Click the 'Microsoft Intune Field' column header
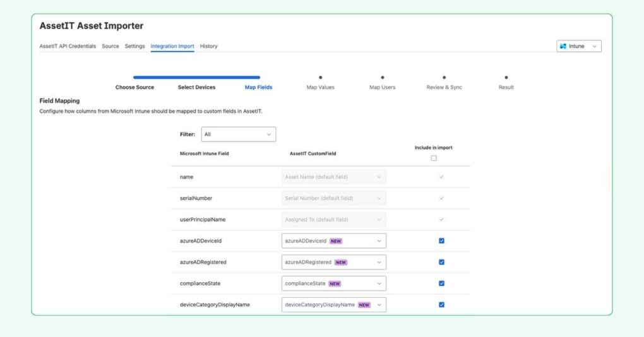Image resolution: width=644 pixels, height=337 pixels. [x=204, y=153]
